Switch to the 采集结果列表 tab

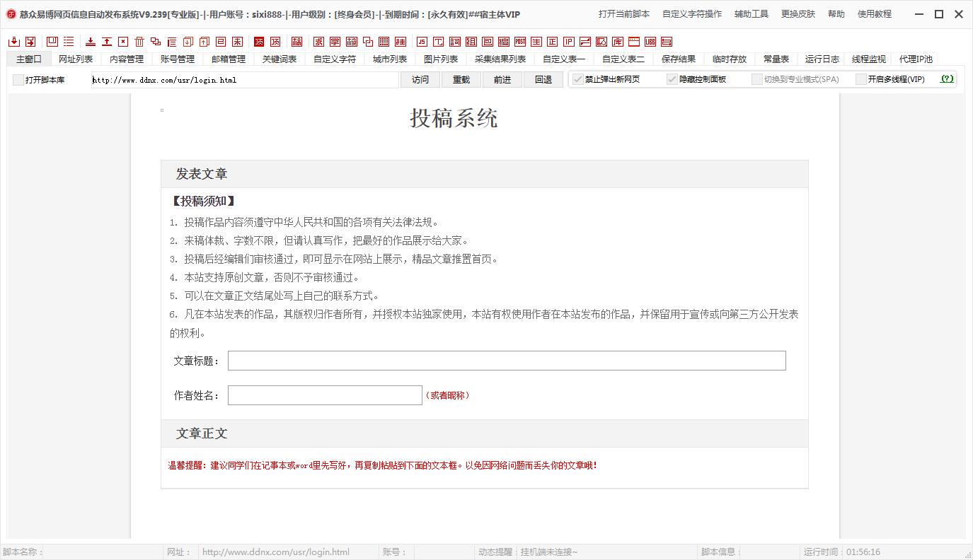coord(500,59)
